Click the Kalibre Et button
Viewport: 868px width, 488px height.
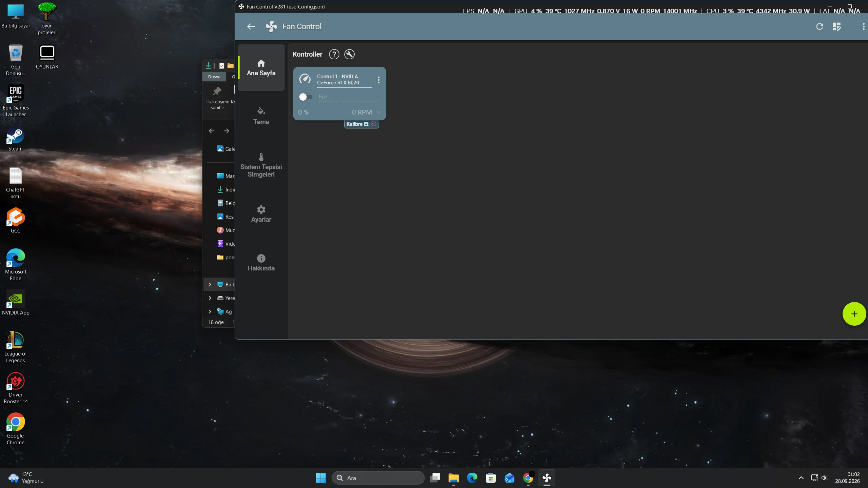[x=361, y=124]
